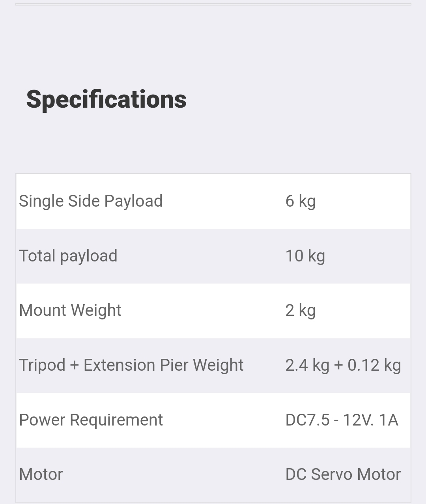The image size is (426, 504).
Task: Select the 2 kg mount weight value
Action: pos(300,310)
